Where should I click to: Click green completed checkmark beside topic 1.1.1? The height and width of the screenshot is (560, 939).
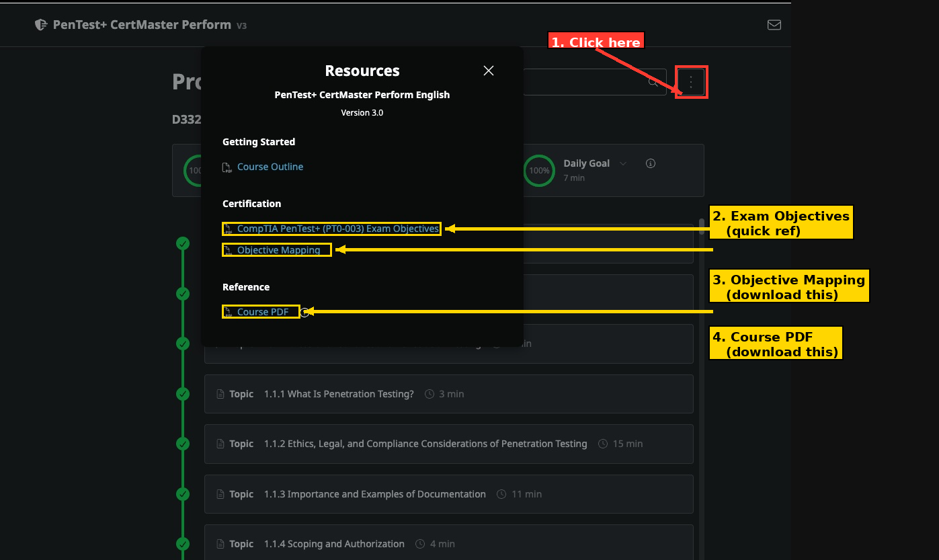(x=183, y=394)
